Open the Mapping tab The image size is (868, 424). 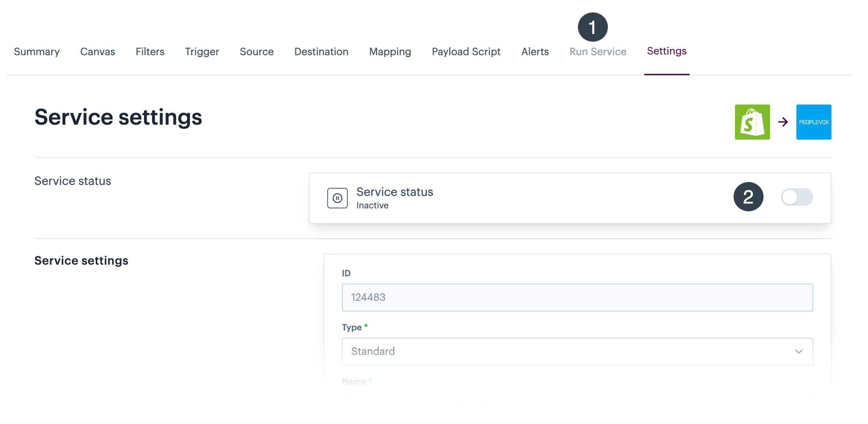click(390, 52)
